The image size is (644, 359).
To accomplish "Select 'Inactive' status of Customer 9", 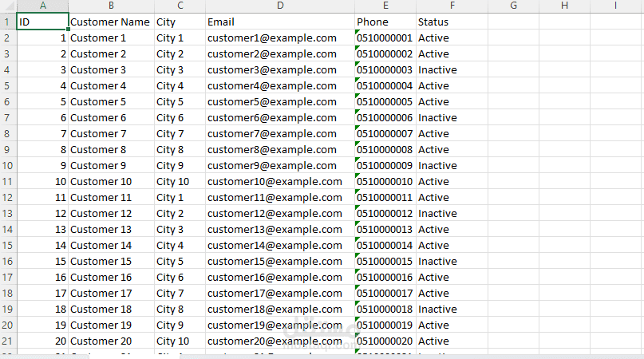I will [x=452, y=165].
